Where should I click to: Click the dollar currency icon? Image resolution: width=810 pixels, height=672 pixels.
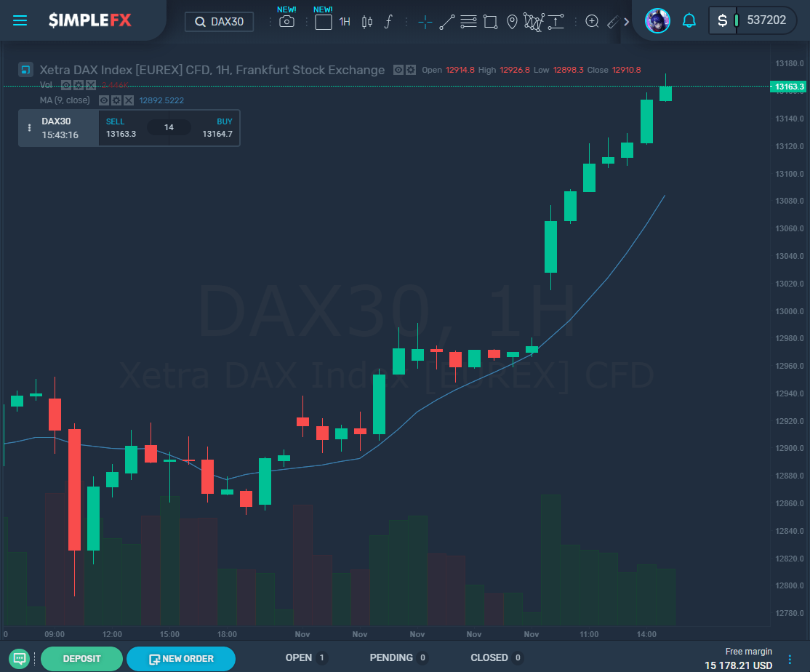coord(722,20)
